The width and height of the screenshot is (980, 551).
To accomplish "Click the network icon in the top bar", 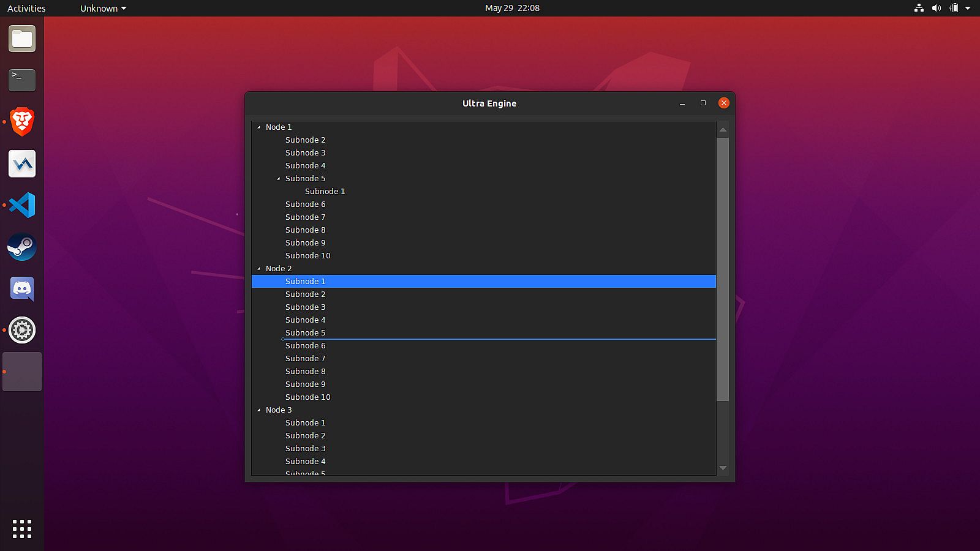I will pyautogui.click(x=919, y=8).
